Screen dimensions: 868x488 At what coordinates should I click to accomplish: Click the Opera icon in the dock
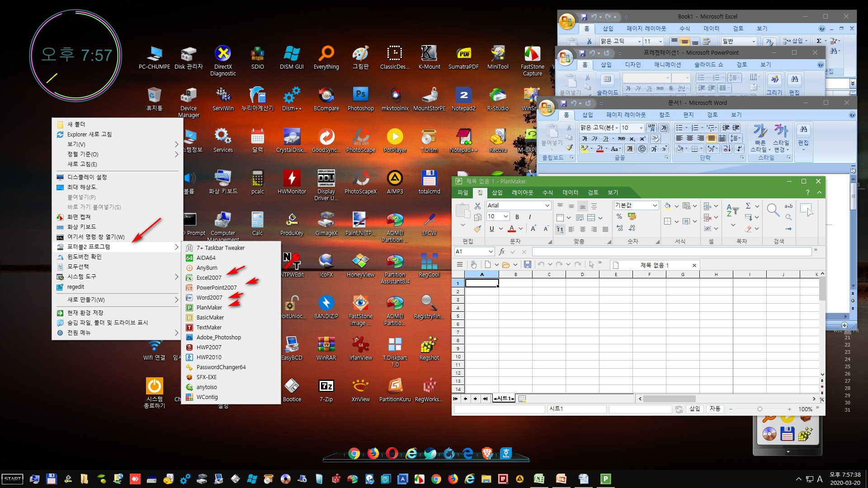[392, 453]
